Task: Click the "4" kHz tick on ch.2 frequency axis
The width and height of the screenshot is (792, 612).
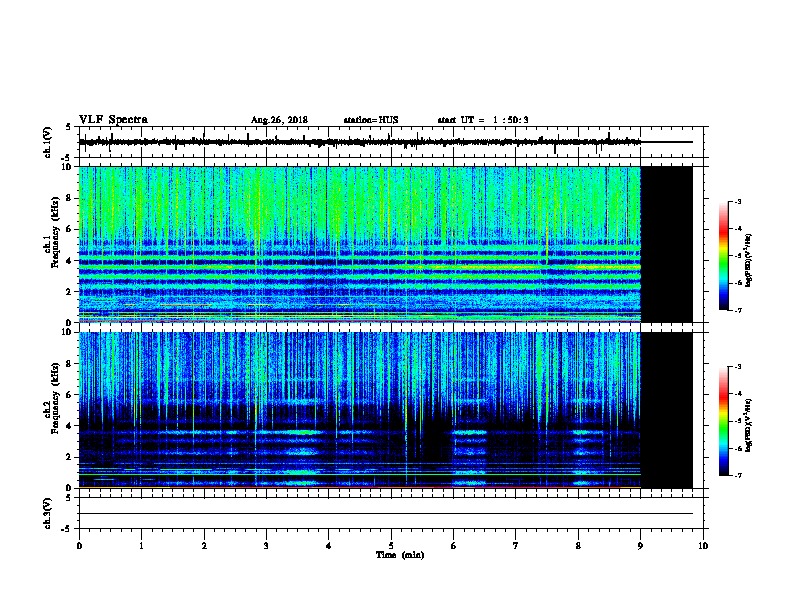Action: coord(69,426)
